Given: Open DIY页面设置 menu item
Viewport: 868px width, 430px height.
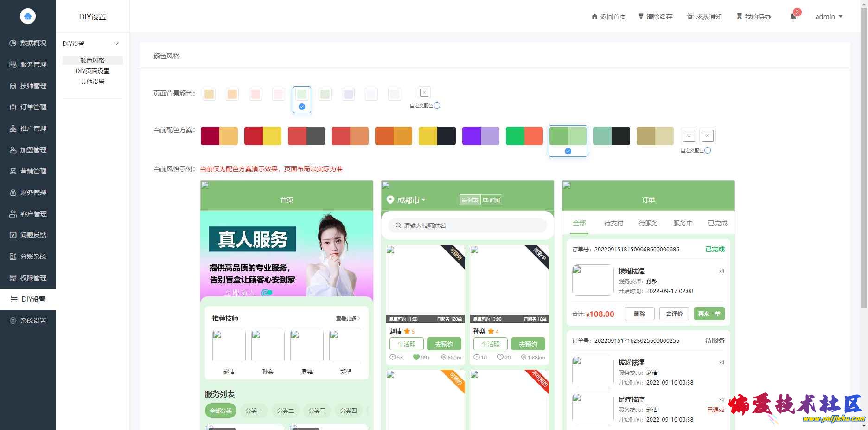Looking at the screenshot, I should [92, 71].
